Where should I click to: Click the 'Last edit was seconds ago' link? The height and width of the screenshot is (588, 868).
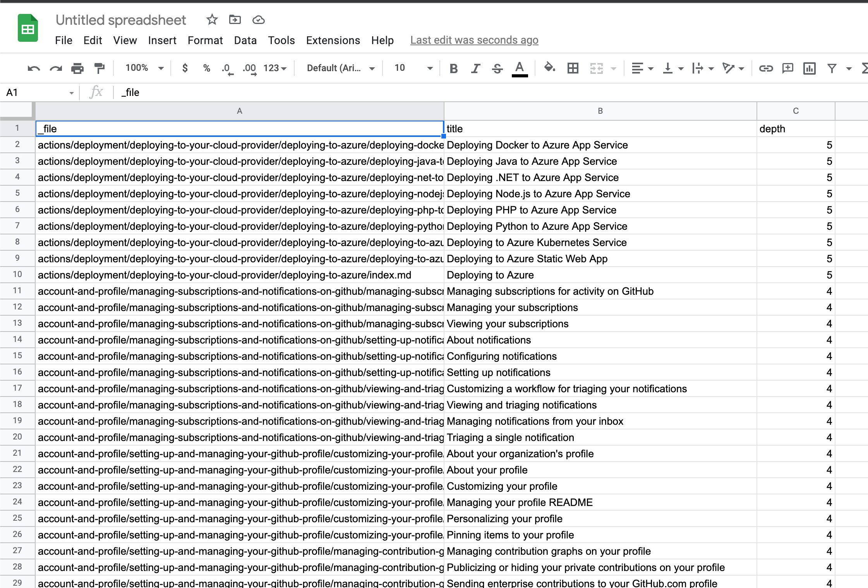coord(474,40)
